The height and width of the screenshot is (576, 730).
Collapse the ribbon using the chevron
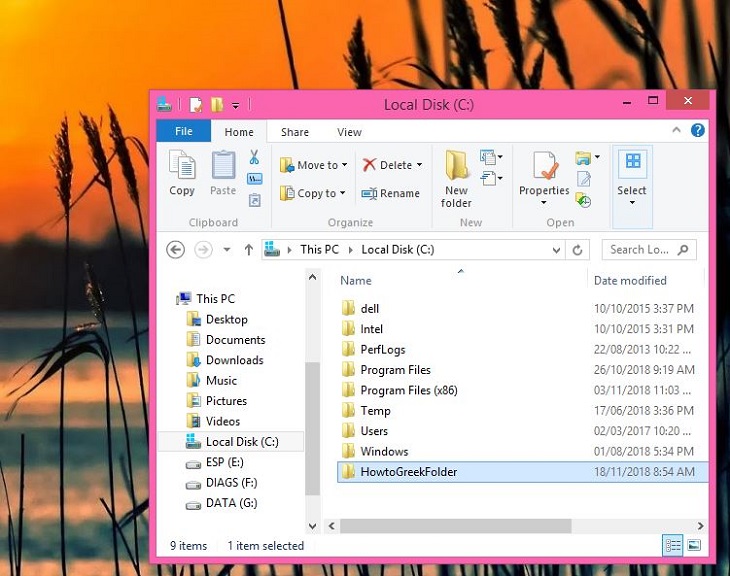(681, 131)
